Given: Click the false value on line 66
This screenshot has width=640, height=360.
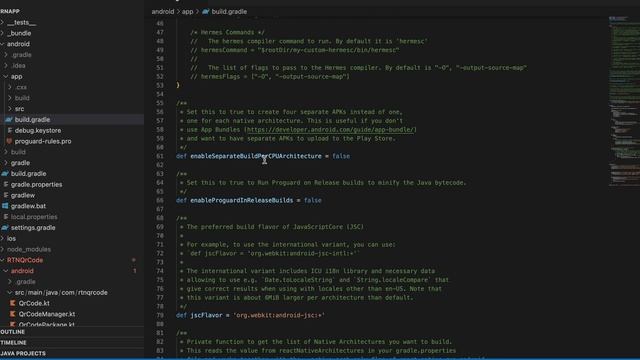Looking at the screenshot, I should [x=313, y=200].
